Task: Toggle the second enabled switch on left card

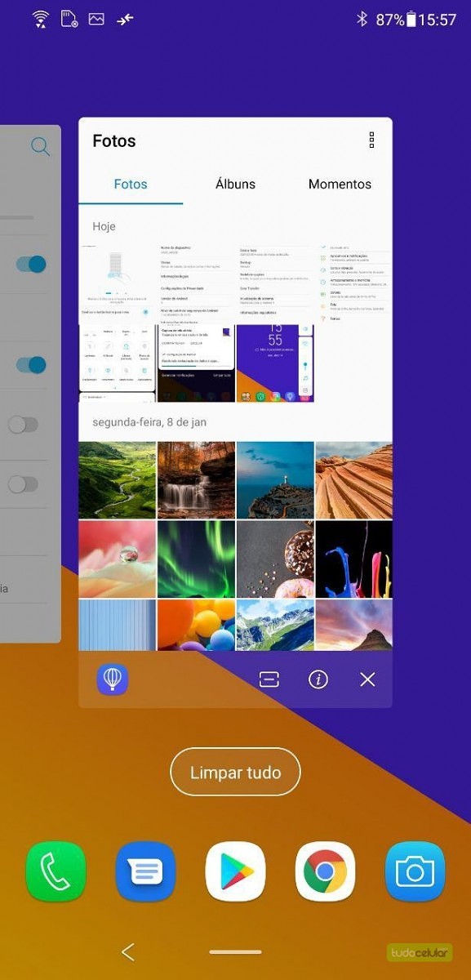Action: point(30,364)
